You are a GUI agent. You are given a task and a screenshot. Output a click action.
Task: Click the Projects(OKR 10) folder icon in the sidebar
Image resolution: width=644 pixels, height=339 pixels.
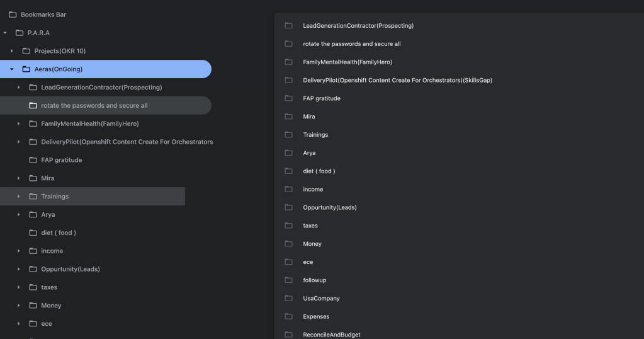[x=26, y=51]
